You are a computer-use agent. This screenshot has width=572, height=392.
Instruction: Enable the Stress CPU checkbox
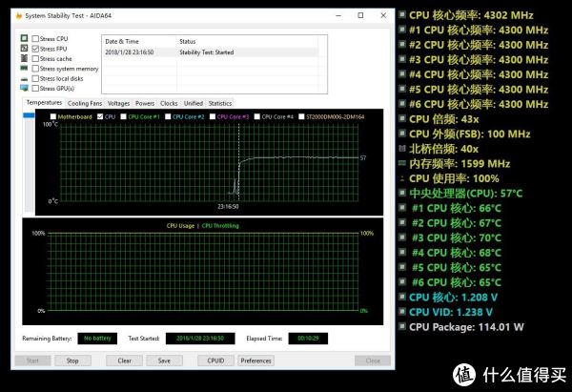click(35, 38)
